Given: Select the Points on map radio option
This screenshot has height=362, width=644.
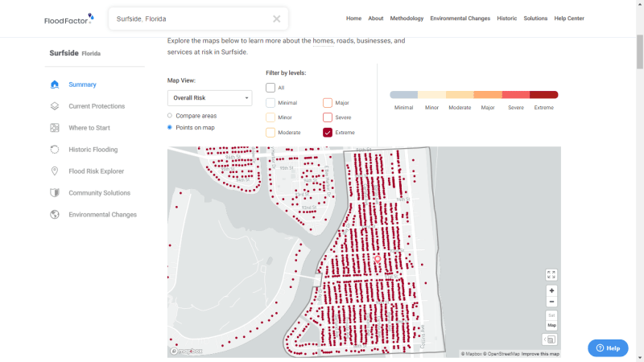Looking at the screenshot, I should pyautogui.click(x=170, y=128).
